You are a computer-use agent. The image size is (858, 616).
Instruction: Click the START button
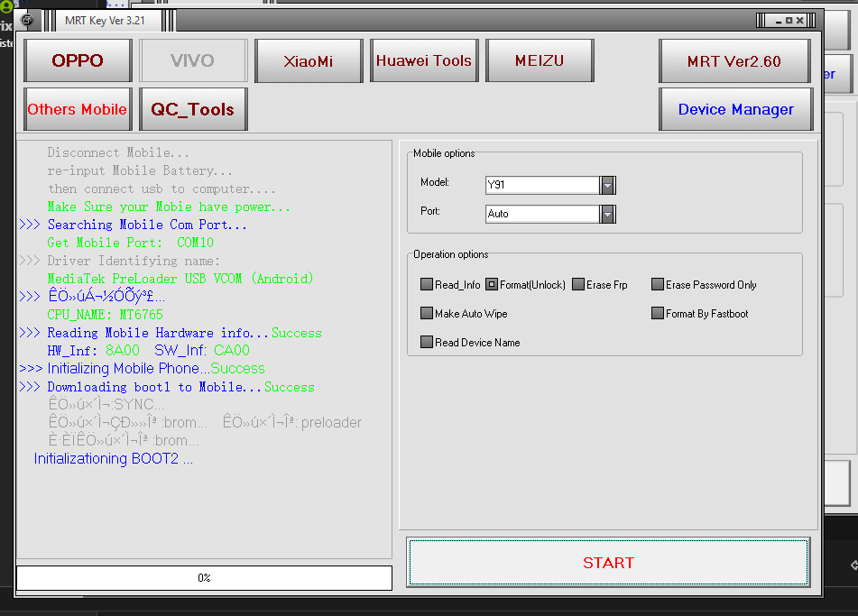point(608,563)
